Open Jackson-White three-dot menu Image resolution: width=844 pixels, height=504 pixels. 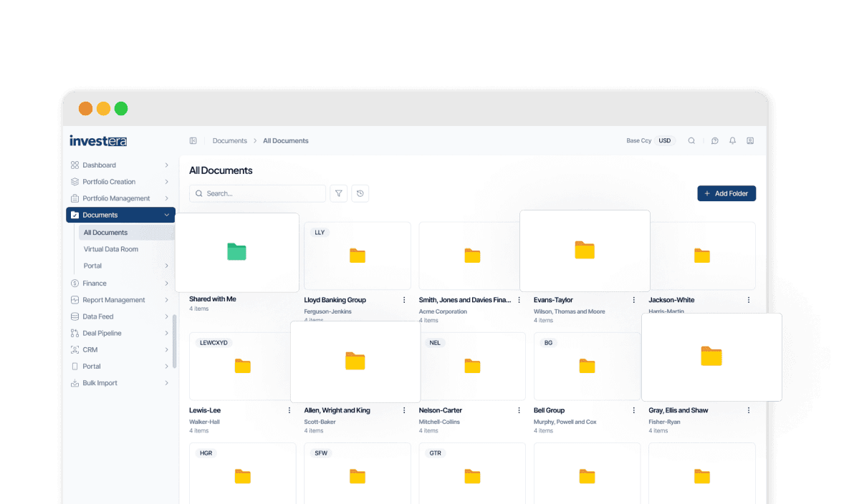(749, 300)
